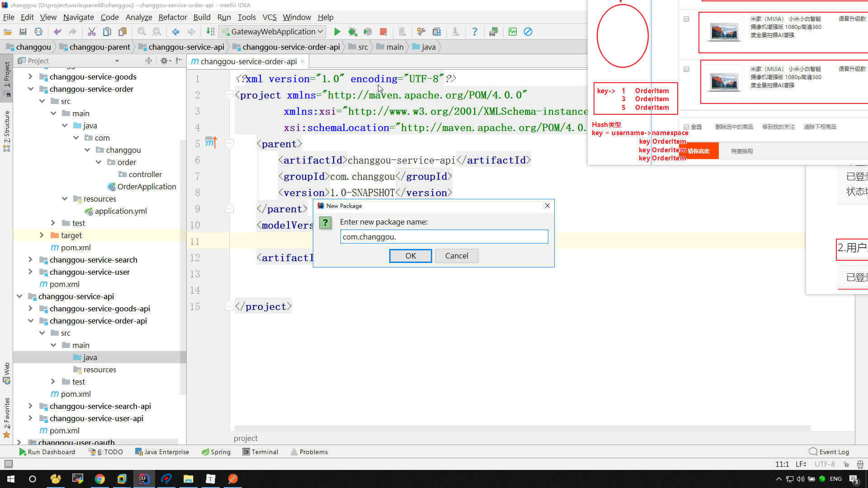Viewport: 868px width, 488px height.
Task: Click the Paste clipboard icon
Action: [x=123, y=32]
